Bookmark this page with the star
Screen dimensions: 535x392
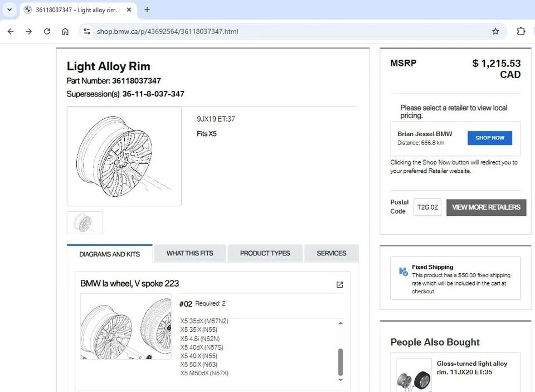pyautogui.click(x=495, y=31)
